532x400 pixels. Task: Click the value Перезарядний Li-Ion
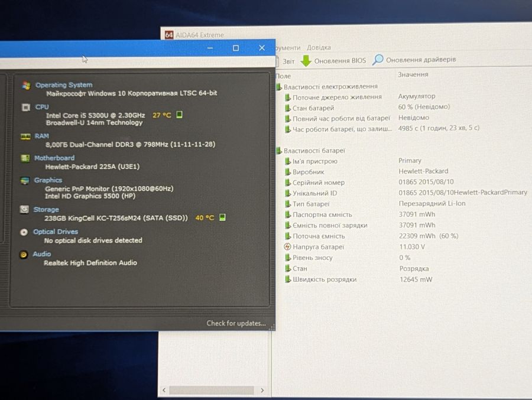click(x=432, y=204)
